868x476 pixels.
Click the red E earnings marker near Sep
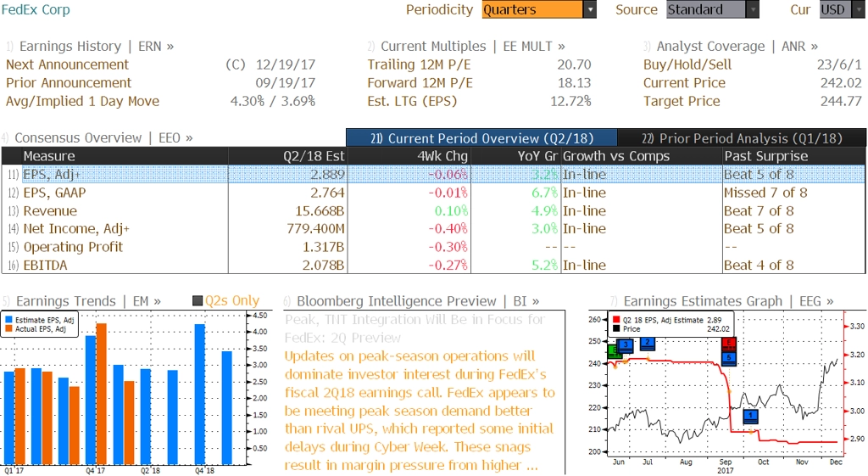(x=729, y=343)
